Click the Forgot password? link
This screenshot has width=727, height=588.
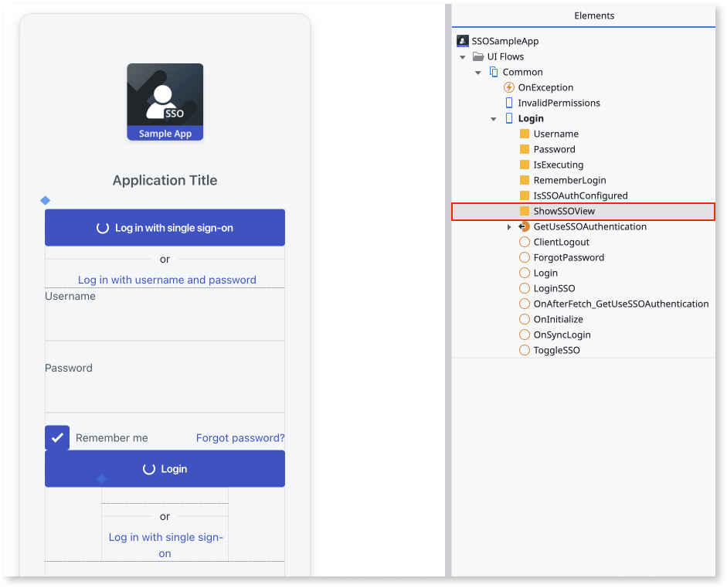pos(240,437)
